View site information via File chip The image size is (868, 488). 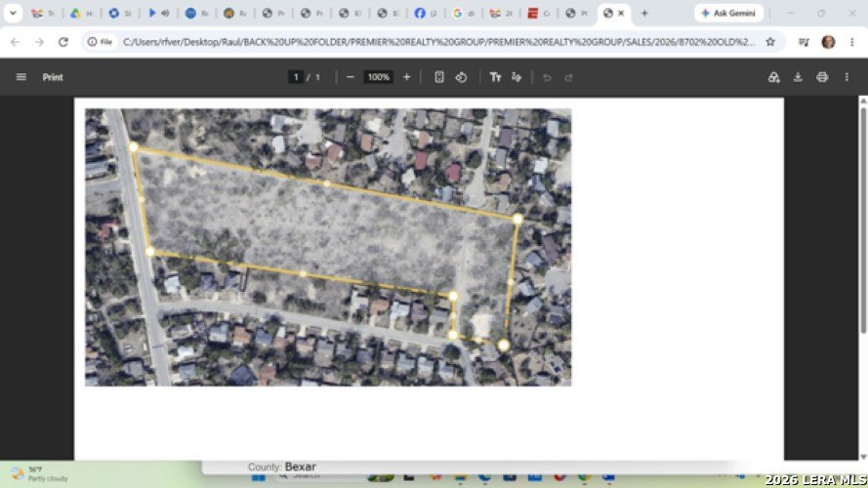tap(101, 42)
